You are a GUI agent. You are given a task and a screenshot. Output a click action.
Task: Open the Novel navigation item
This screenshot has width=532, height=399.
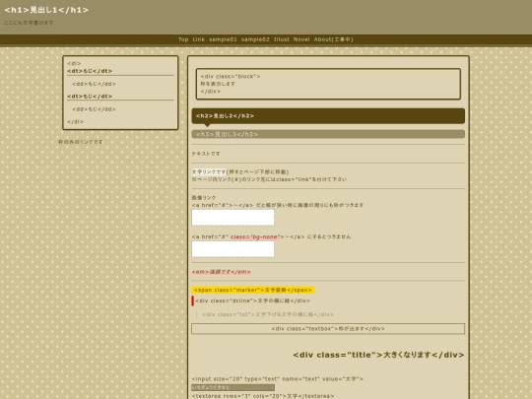(301, 39)
